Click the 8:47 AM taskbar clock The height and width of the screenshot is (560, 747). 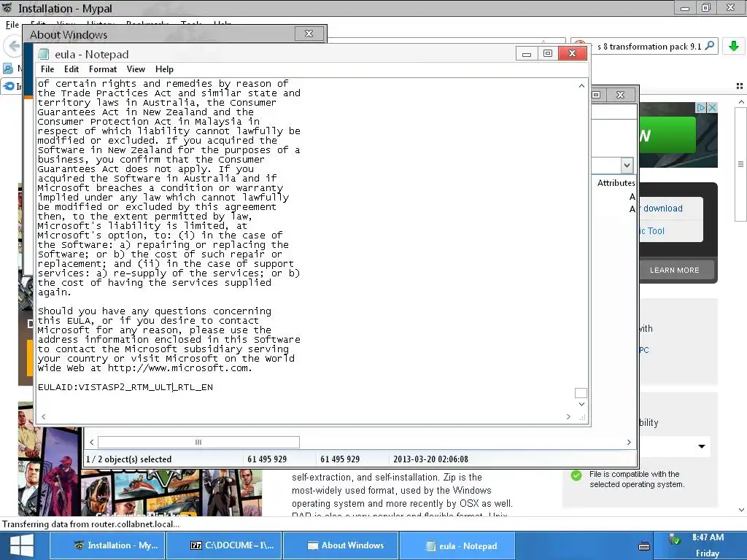708,537
